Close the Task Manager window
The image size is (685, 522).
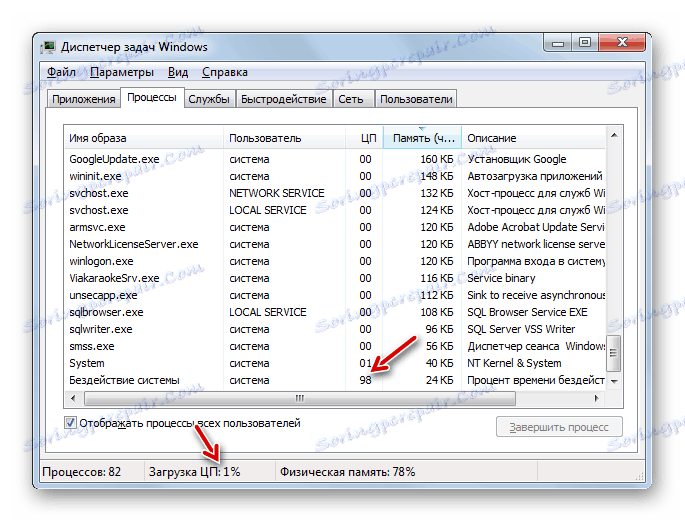point(622,43)
